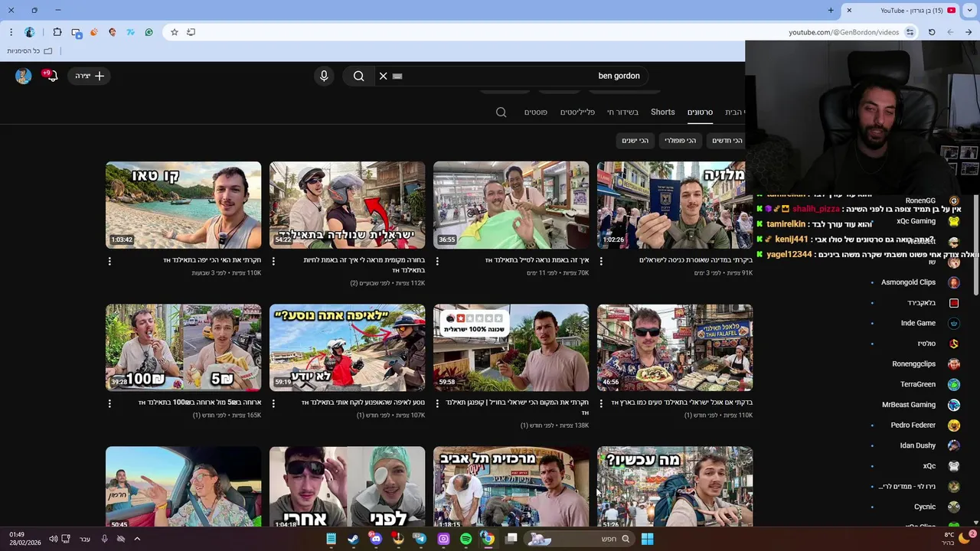Click the taskbar search box חפש
The width and height of the screenshot is (980, 551).
point(580,539)
